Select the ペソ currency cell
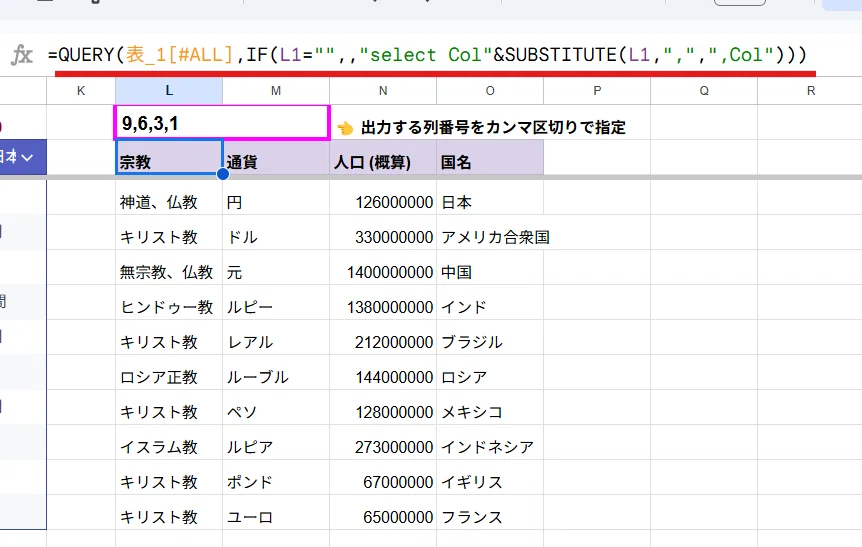This screenshot has width=862, height=547. (x=276, y=407)
